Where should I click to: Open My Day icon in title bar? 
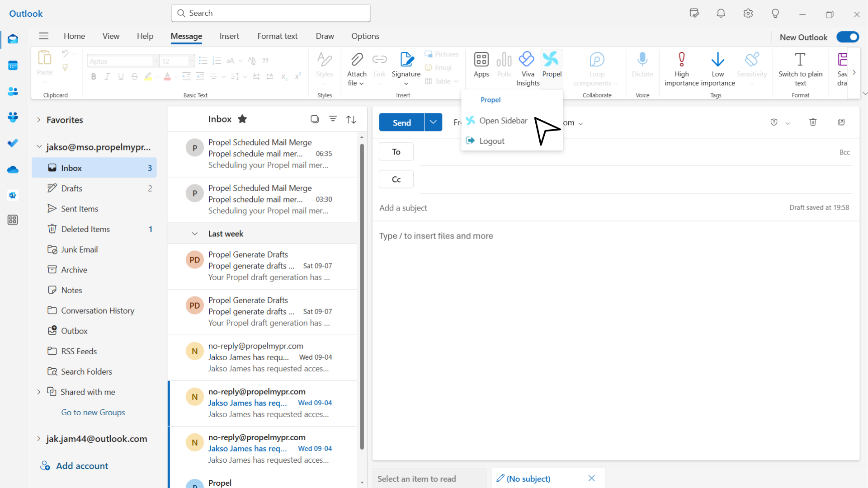pyautogui.click(x=694, y=14)
